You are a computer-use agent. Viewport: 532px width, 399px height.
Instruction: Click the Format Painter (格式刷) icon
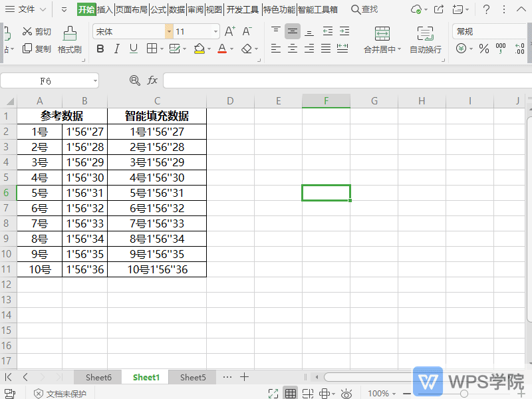69,33
